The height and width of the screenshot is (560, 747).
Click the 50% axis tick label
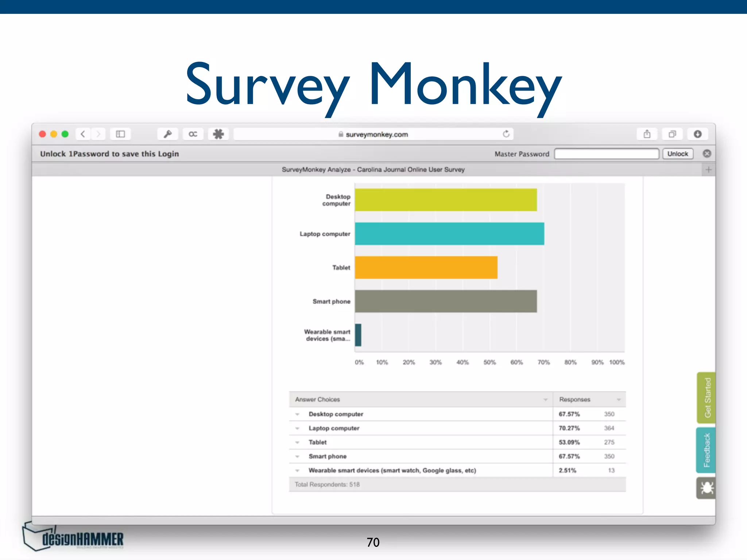pyautogui.click(x=489, y=362)
